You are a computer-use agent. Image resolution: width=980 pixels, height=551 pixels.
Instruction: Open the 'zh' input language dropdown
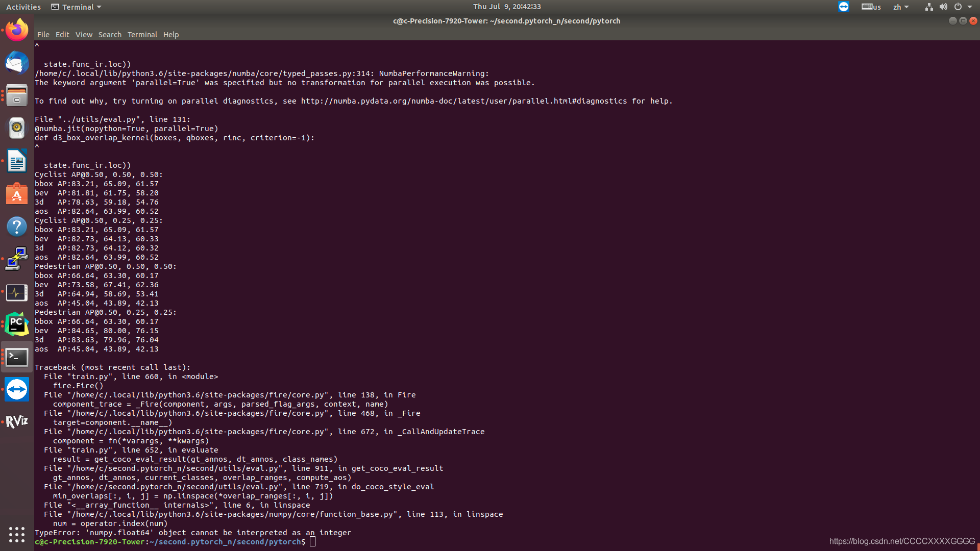point(901,7)
